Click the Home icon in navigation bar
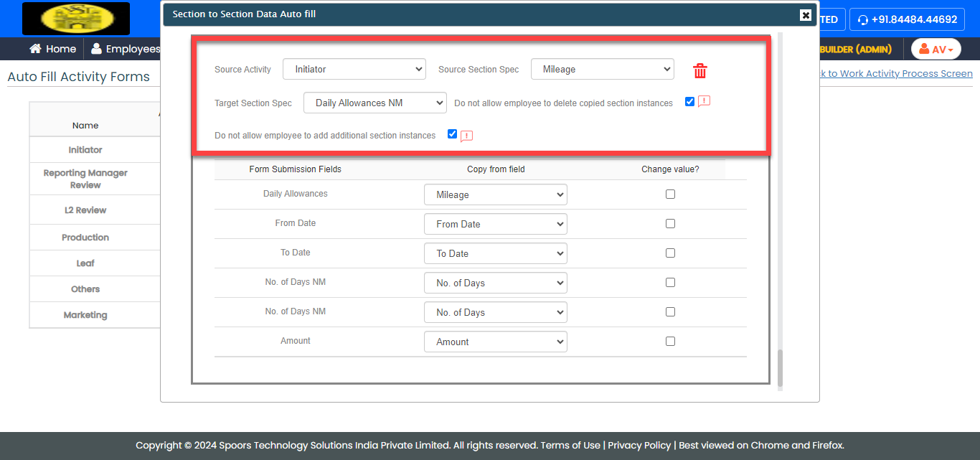This screenshot has width=980, height=460. tap(35, 49)
